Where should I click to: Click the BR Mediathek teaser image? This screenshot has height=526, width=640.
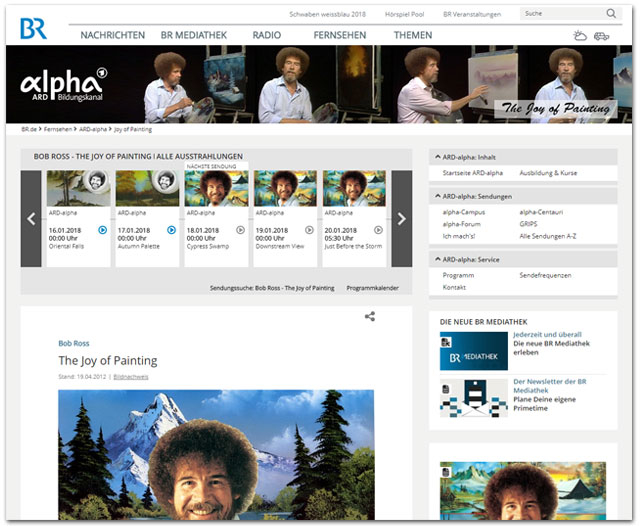click(473, 351)
